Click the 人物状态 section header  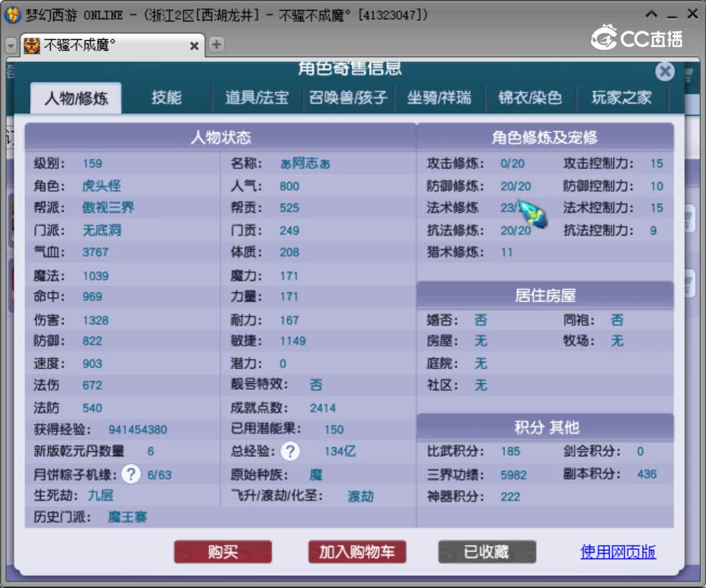coord(221,137)
